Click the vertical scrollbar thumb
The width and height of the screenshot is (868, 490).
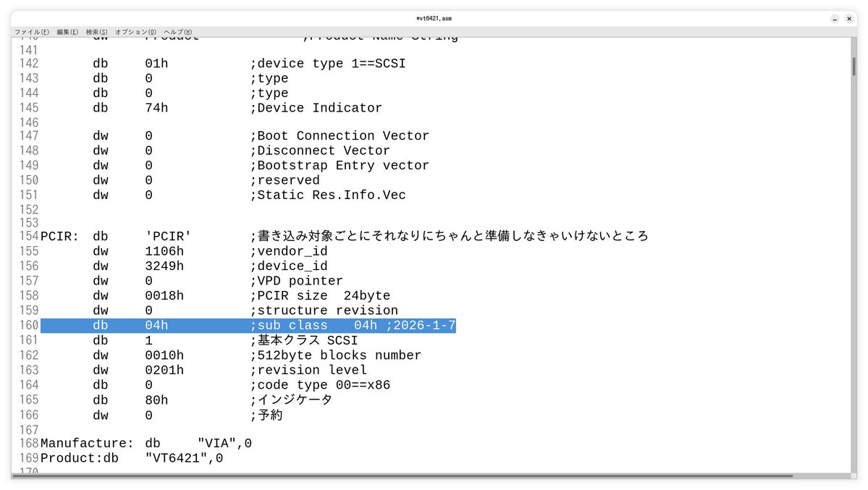pos(854,67)
